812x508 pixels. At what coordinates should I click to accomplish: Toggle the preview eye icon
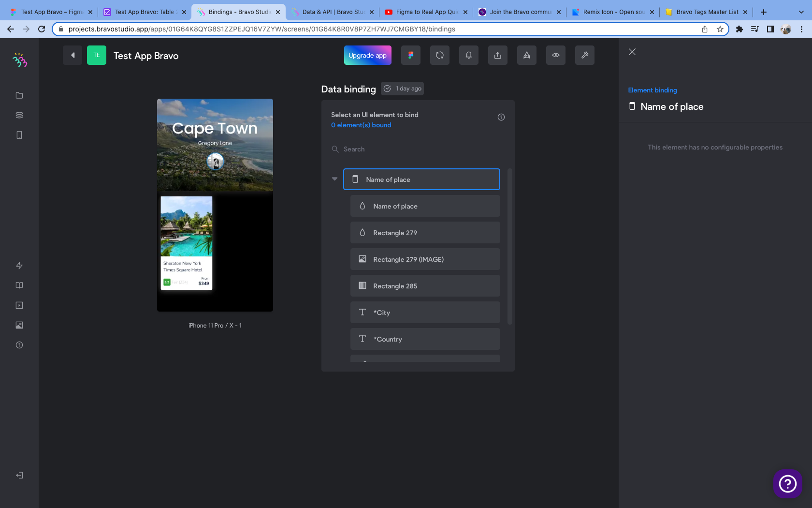pos(556,55)
